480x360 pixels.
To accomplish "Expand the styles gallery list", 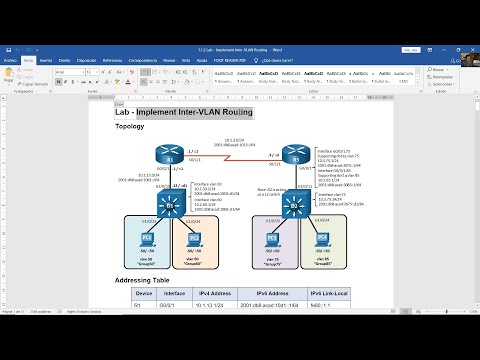I will coord(417,83).
